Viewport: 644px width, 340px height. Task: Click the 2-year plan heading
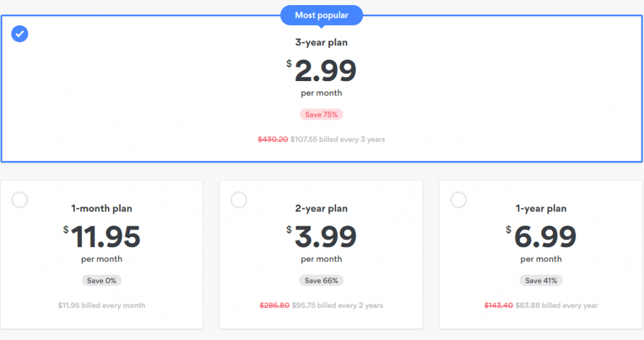(x=321, y=209)
